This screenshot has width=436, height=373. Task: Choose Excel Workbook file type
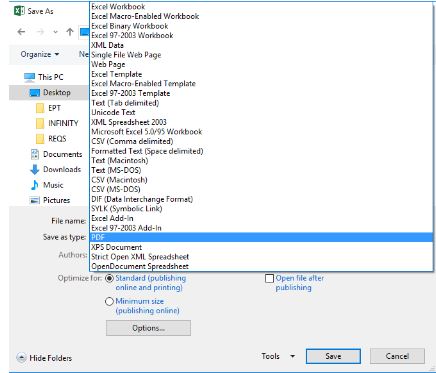(262, 7)
